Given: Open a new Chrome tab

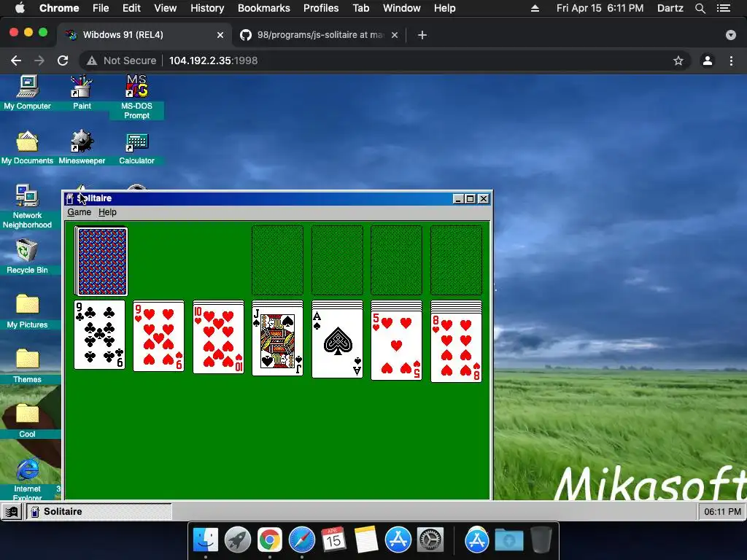Looking at the screenshot, I should point(422,35).
